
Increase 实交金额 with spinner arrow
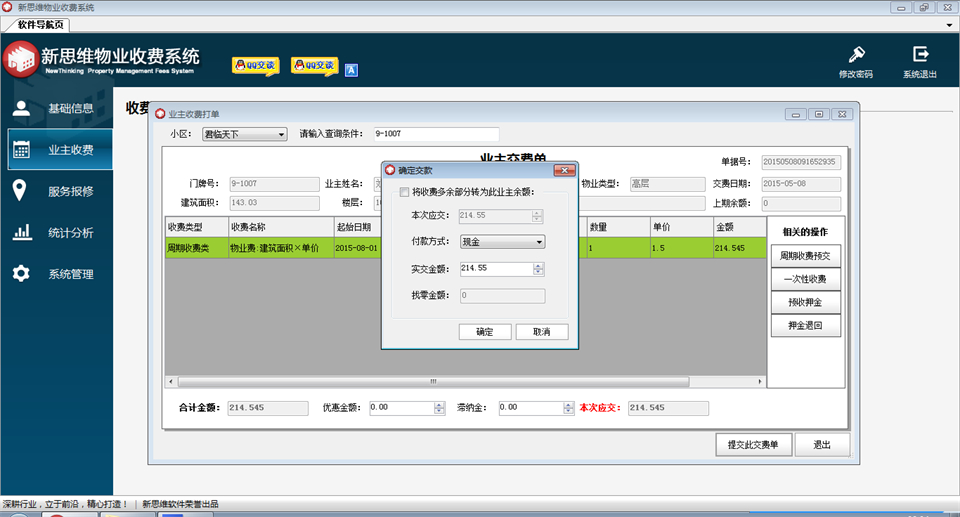pos(538,266)
